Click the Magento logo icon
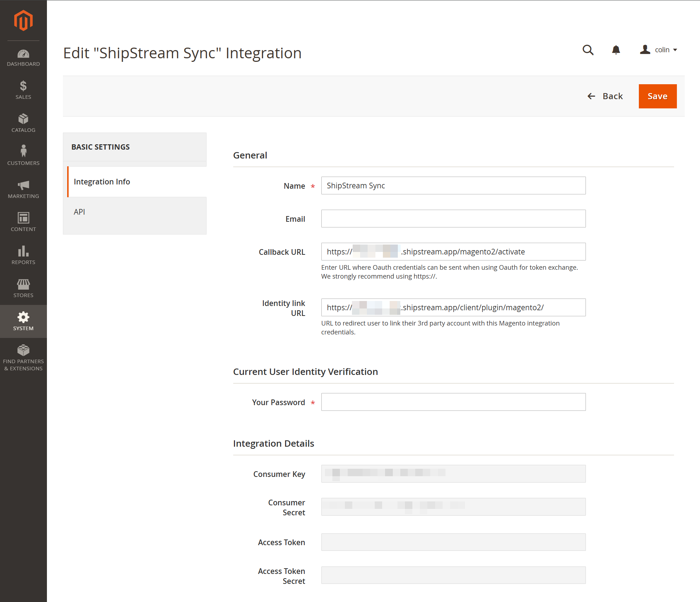700x602 pixels. [x=23, y=20]
